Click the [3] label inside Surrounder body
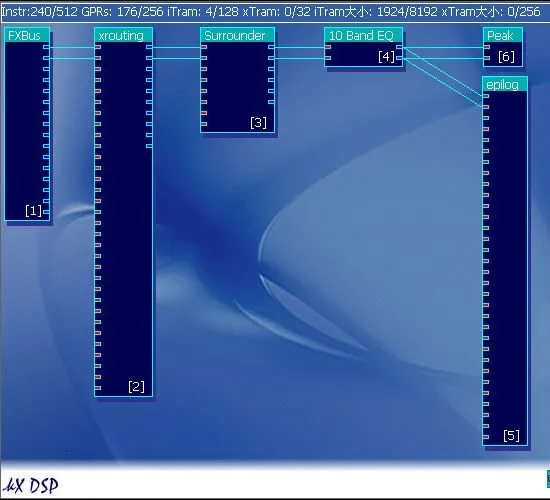Screen dimensions: 550x500 [x=259, y=123]
